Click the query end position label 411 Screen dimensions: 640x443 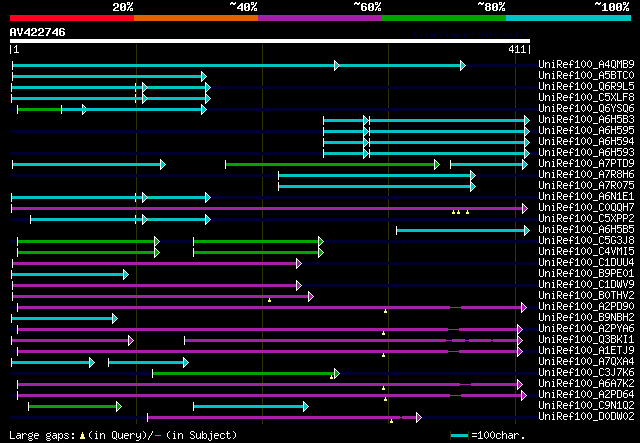[x=517, y=49]
